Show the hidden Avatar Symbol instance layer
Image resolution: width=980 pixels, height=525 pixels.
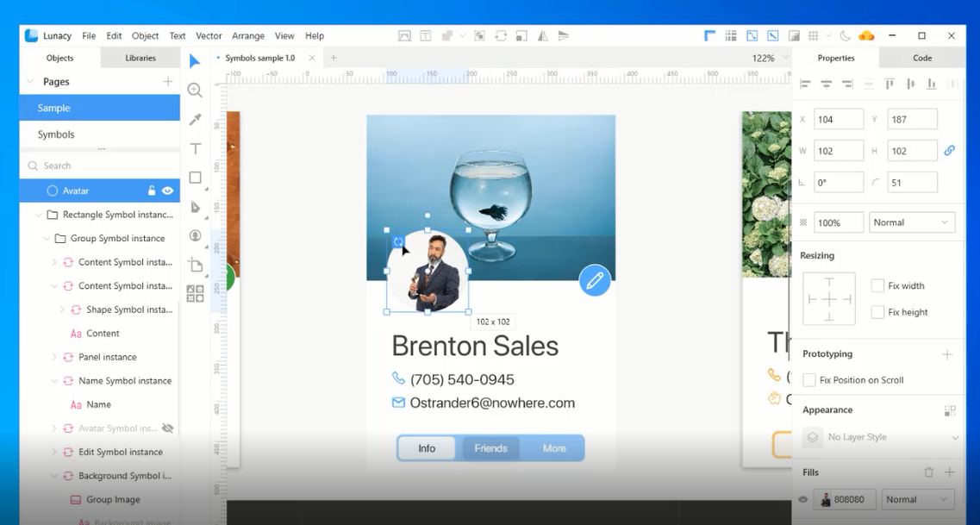(167, 428)
